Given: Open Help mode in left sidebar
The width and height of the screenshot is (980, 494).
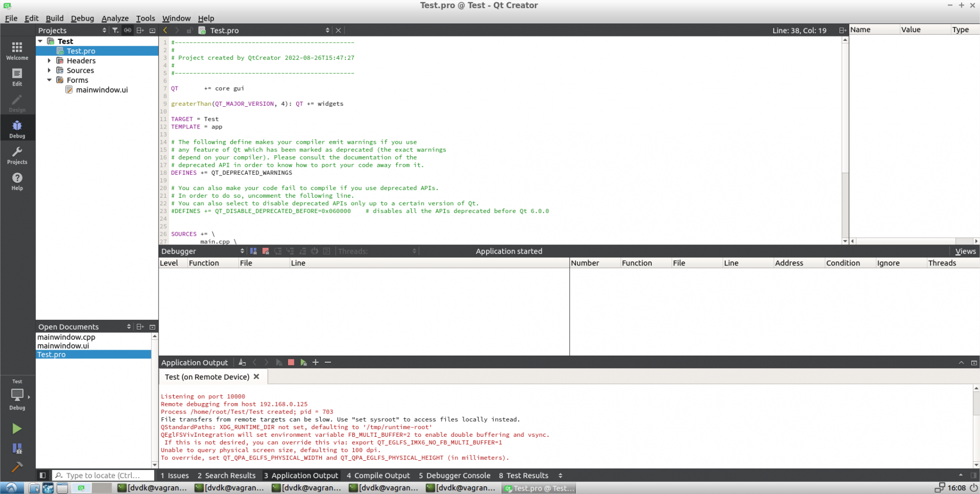Looking at the screenshot, I should 17,181.
